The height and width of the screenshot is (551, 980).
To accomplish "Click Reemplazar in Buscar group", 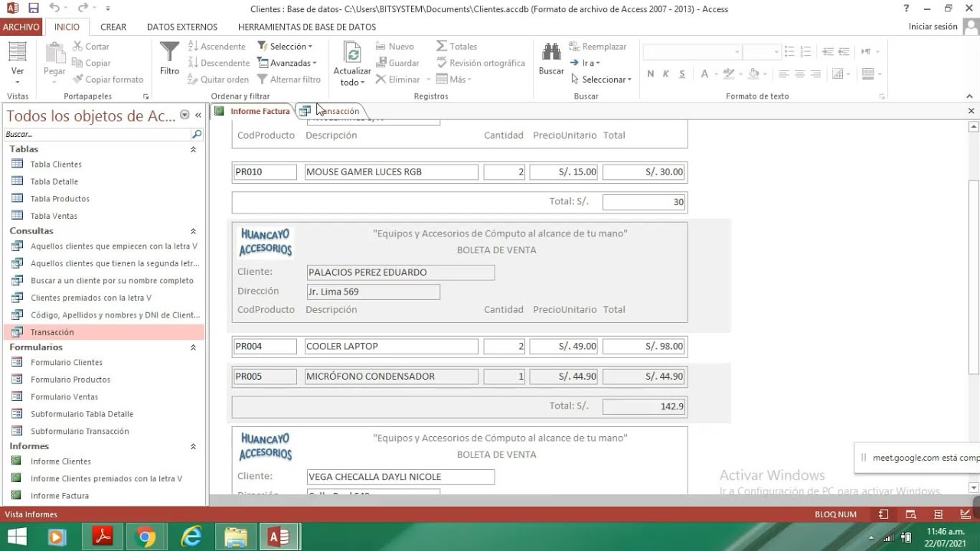I will click(599, 46).
